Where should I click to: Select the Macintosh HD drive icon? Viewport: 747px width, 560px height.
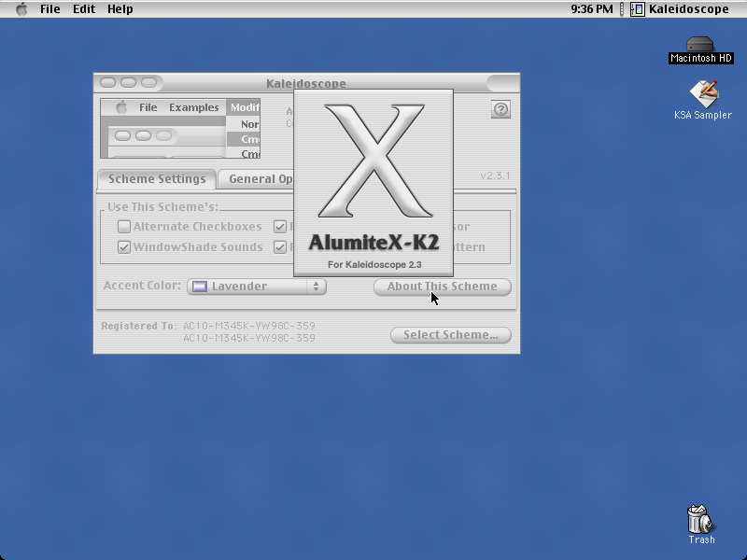pos(699,44)
